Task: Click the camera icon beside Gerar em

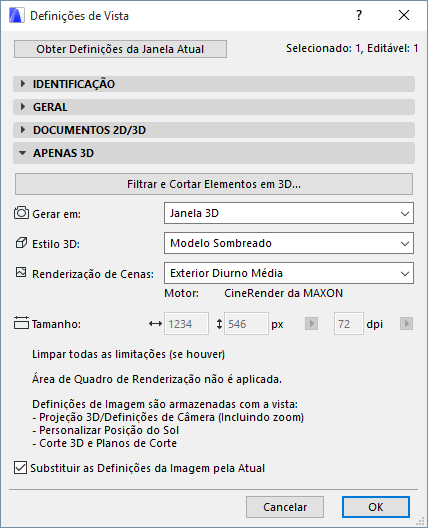Action: point(21,213)
